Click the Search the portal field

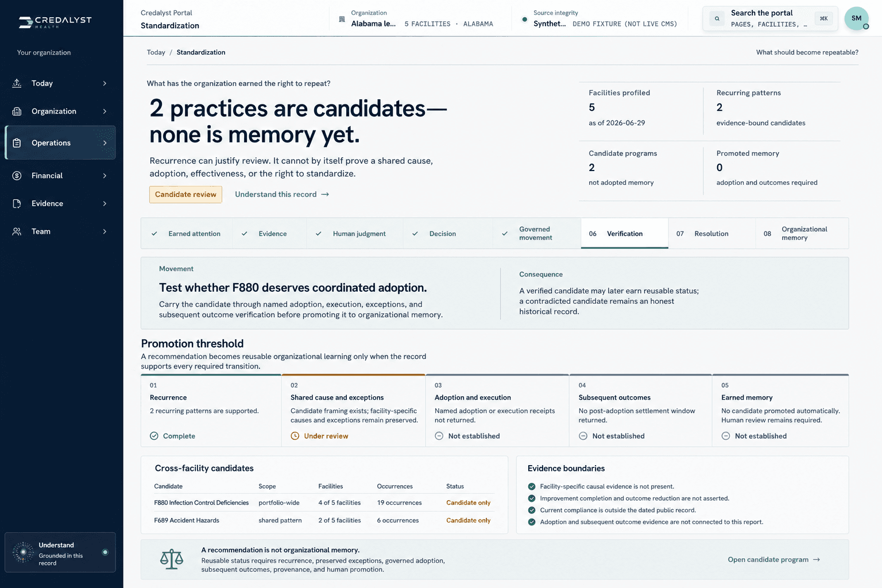pos(770,18)
